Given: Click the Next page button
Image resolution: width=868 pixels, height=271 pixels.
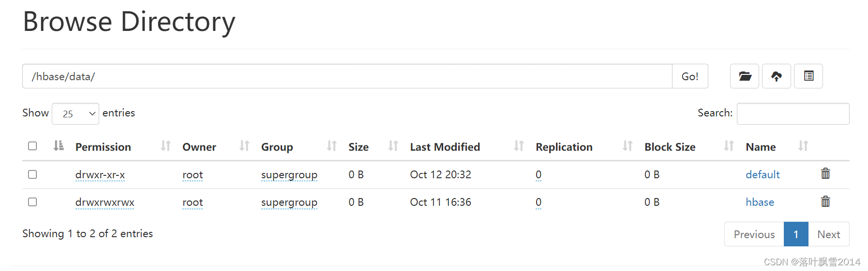Looking at the screenshot, I should click(828, 234).
